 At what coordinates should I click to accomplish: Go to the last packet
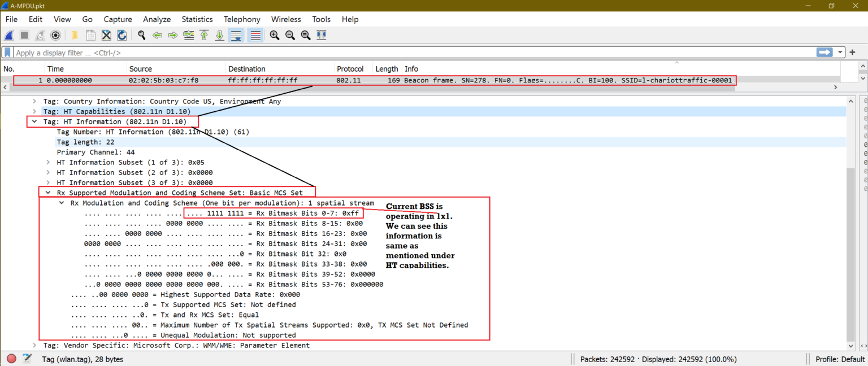pyautogui.click(x=219, y=35)
